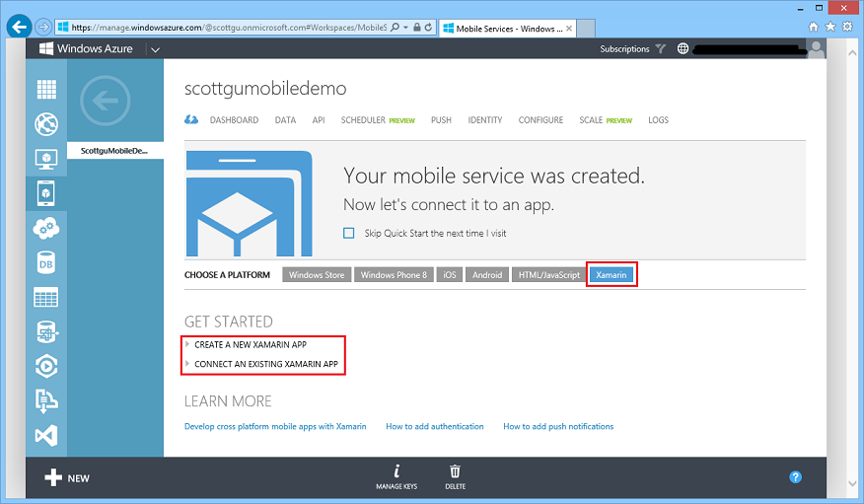Switch to the API tab

coord(319,120)
